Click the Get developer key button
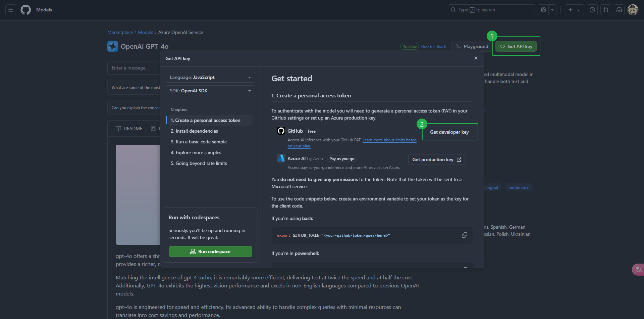 (x=449, y=132)
